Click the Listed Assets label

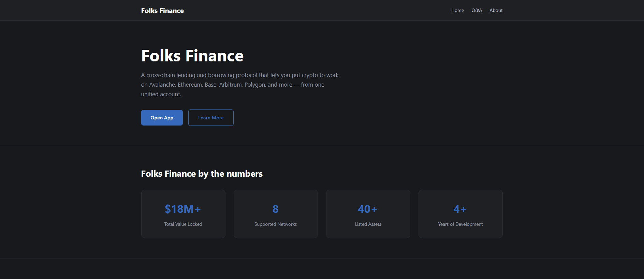[x=368, y=224]
